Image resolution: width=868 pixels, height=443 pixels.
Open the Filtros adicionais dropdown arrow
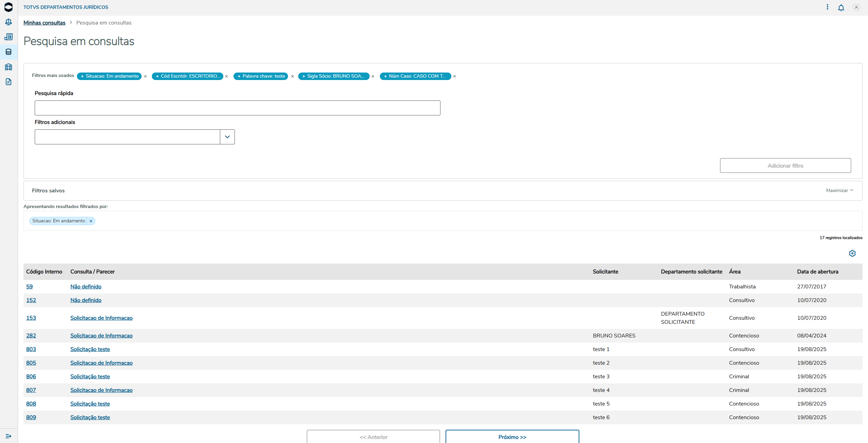(227, 137)
